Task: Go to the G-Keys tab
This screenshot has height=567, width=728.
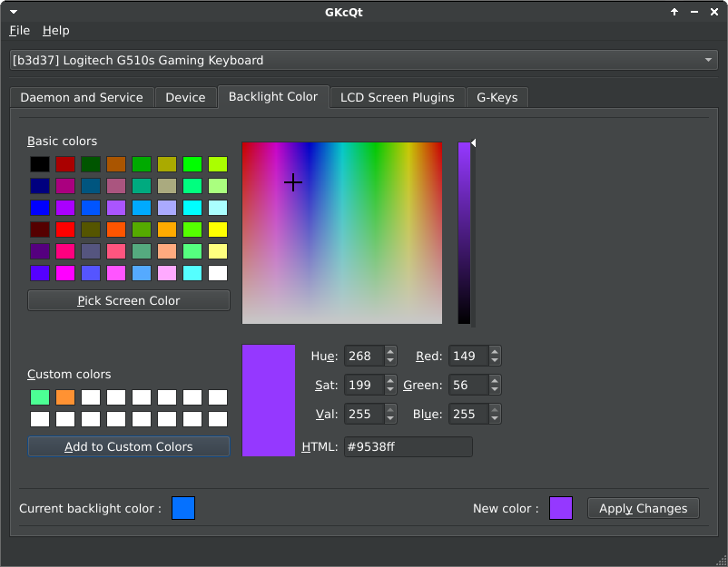Action: 497,97
